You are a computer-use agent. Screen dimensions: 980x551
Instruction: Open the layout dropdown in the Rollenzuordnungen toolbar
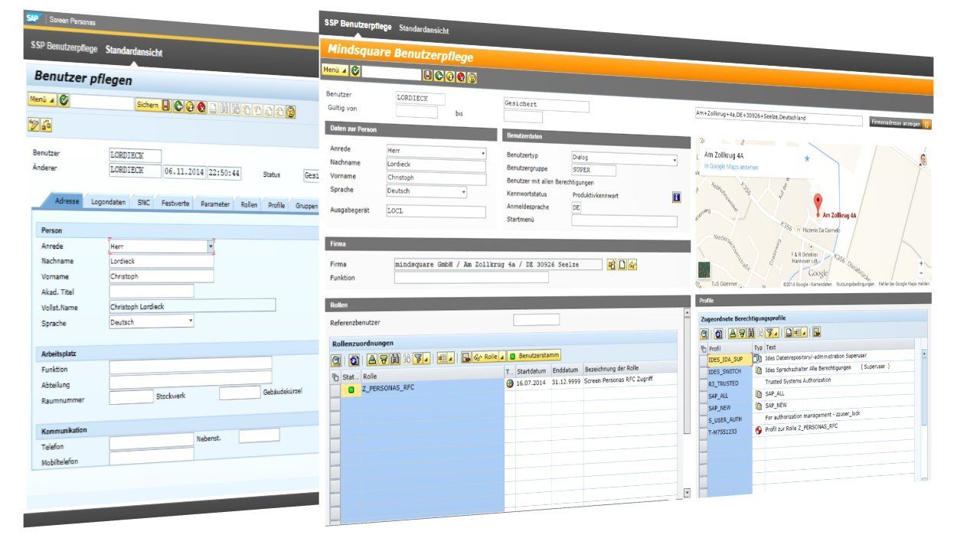point(451,357)
